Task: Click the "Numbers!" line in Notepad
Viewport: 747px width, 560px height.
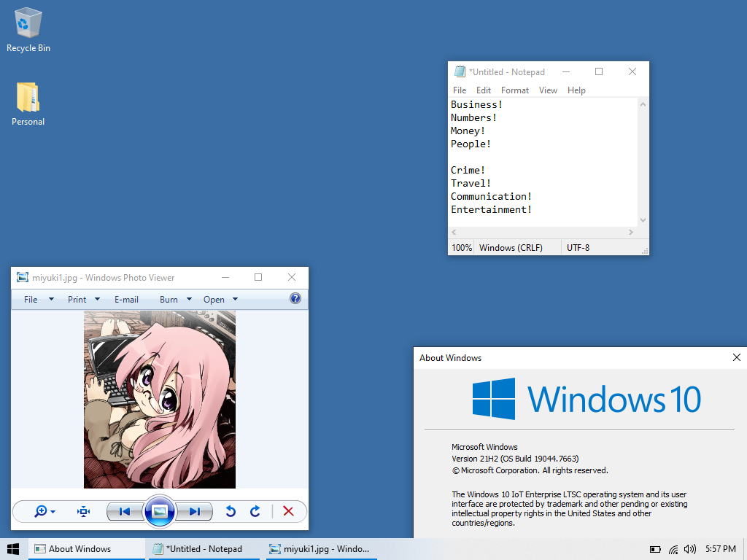Action: tap(473, 117)
